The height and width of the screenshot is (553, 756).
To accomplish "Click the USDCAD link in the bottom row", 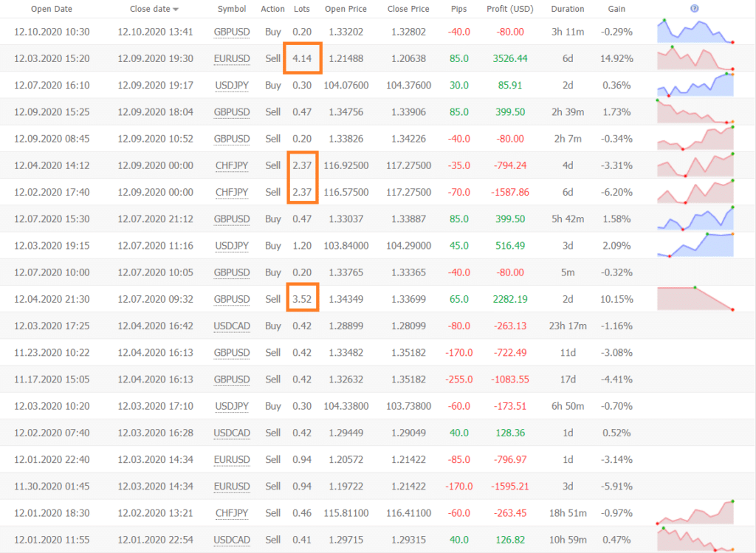I will pyautogui.click(x=231, y=540).
